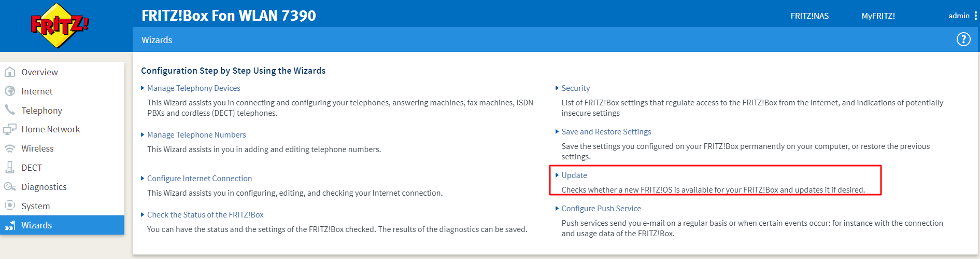This screenshot has width=980, height=259.
Task: Click the Telephony handset icon
Action: click(x=10, y=110)
